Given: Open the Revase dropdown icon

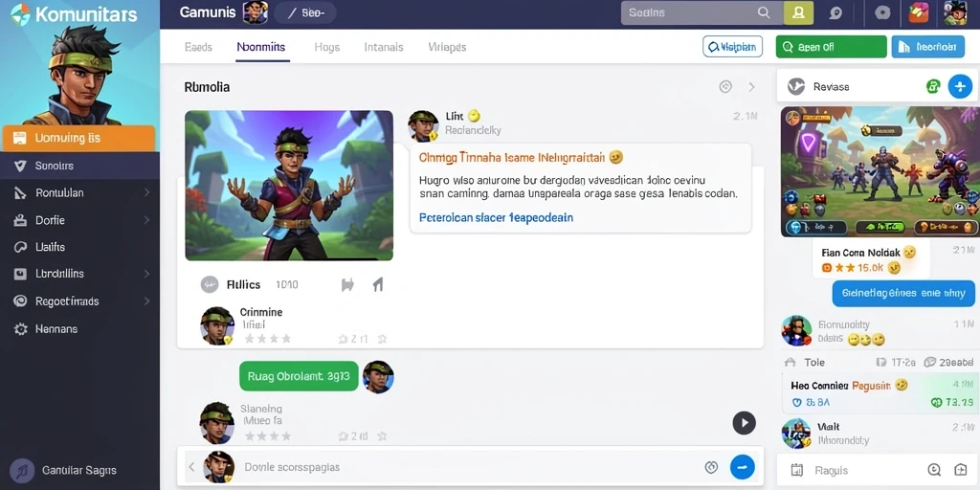Looking at the screenshot, I should click(795, 86).
